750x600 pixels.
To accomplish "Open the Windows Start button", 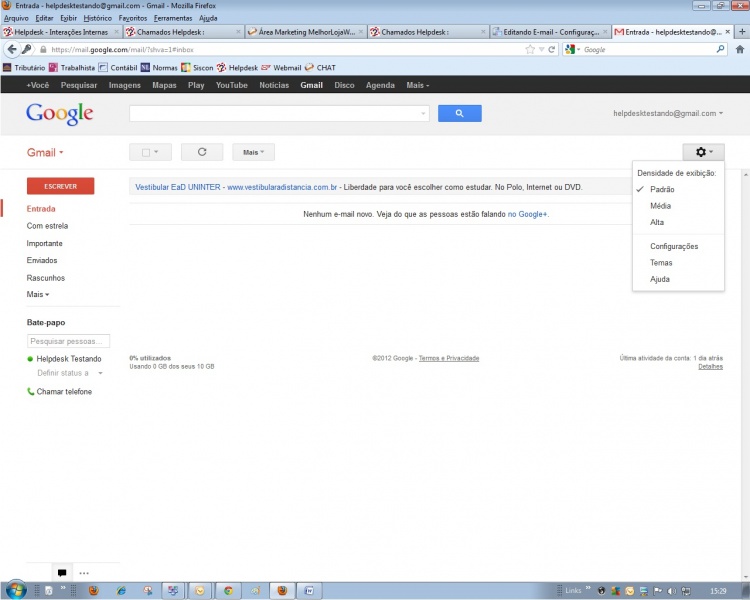I will [x=15, y=590].
